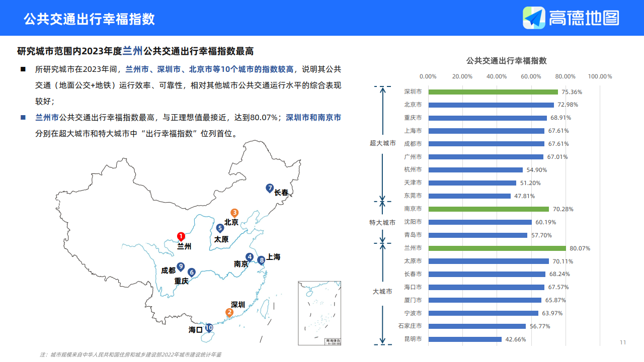The height and width of the screenshot is (362, 644).
Task: Click the axis label 60.00%
Action: tap(531, 76)
